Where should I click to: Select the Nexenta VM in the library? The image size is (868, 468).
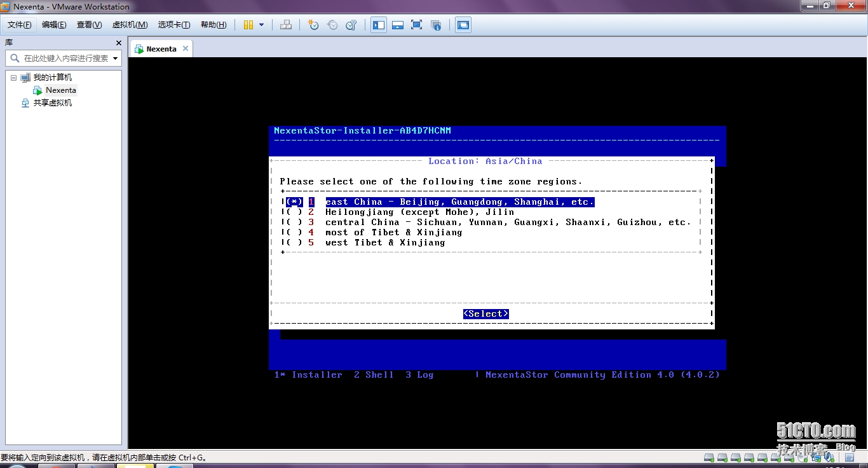60,90
